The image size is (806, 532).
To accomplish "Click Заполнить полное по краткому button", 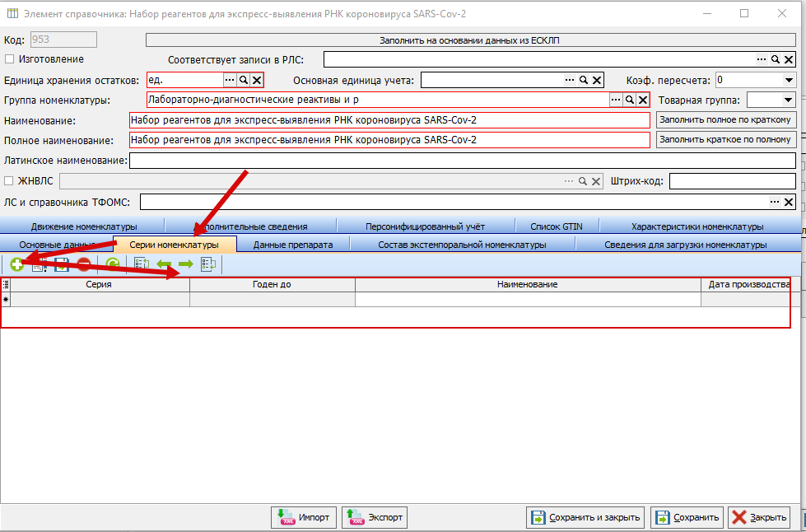I will click(x=726, y=120).
